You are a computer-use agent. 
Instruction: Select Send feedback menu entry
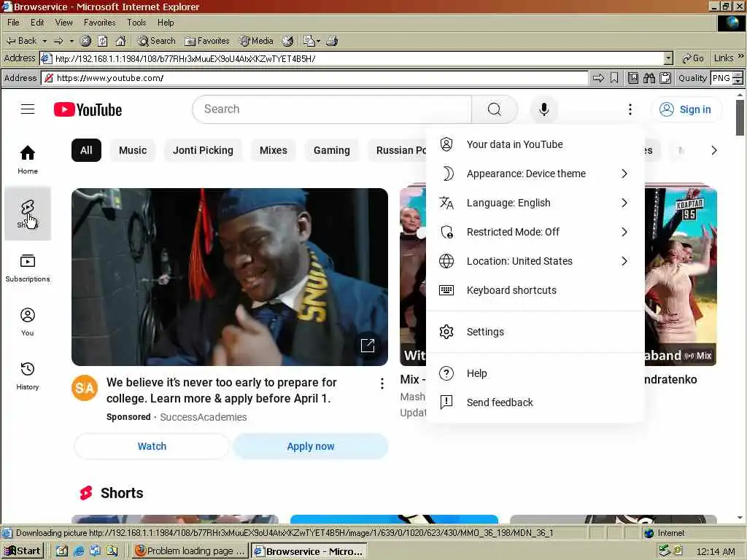click(535, 402)
